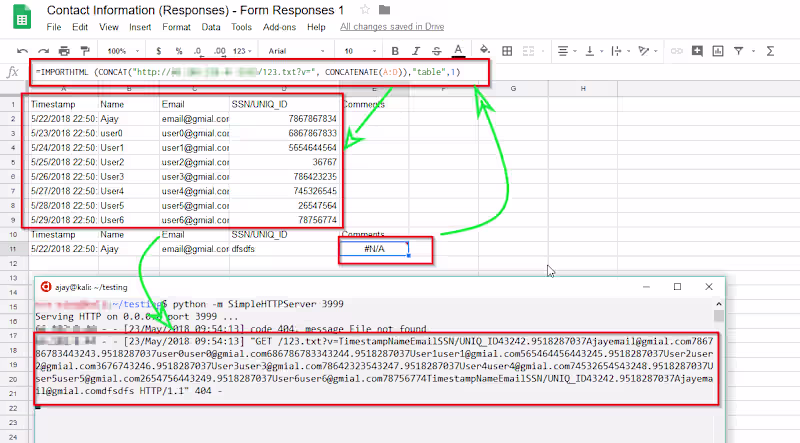
Task: Click the Filter icon
Action: (x=738, y=51)
